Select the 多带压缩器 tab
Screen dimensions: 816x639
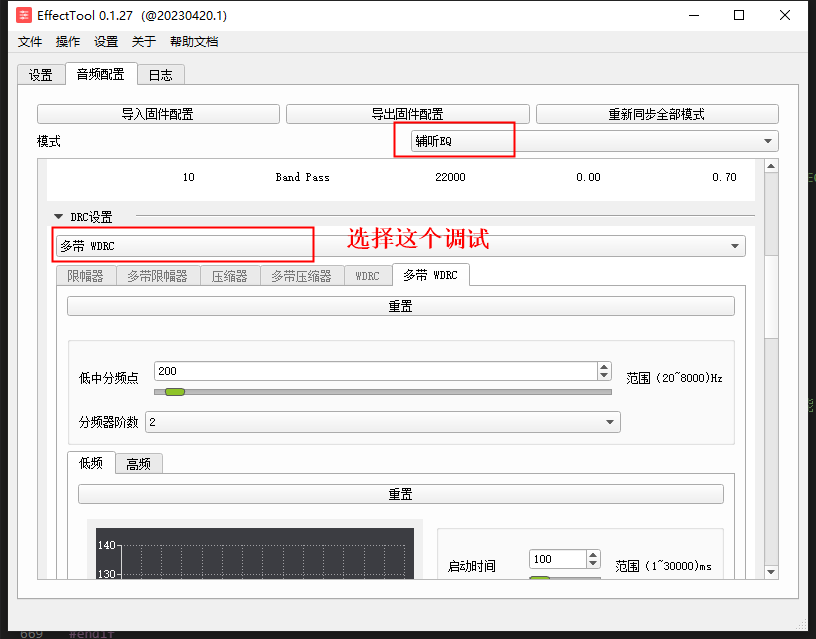pyautogui.click(x=302, y=276)
